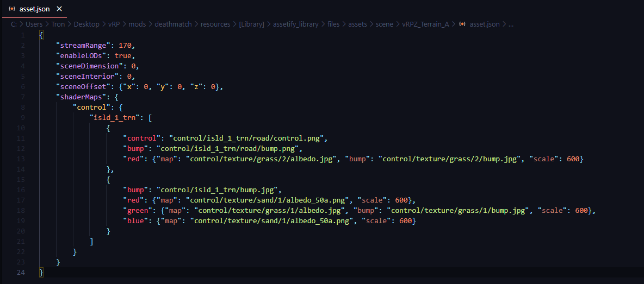Click the "sceneOffset" key
Viewport: 644px width, 284px height.
(84, 86)
